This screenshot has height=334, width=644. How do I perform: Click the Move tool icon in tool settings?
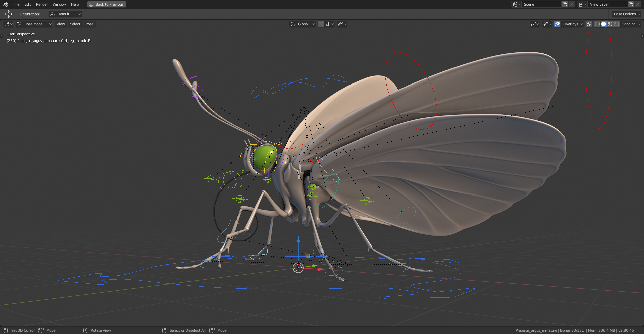click(9, 14)
